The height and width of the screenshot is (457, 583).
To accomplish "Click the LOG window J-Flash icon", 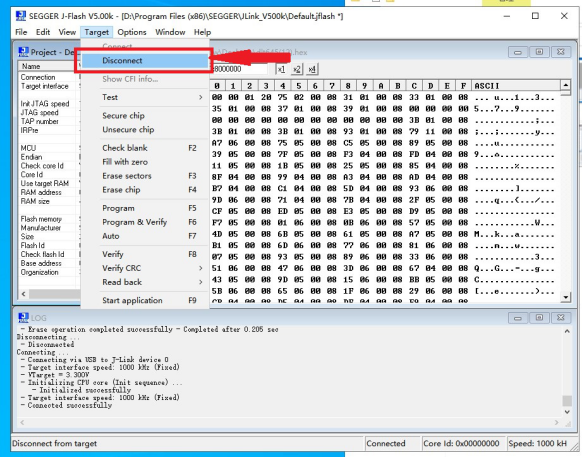I will coord(23,318).
